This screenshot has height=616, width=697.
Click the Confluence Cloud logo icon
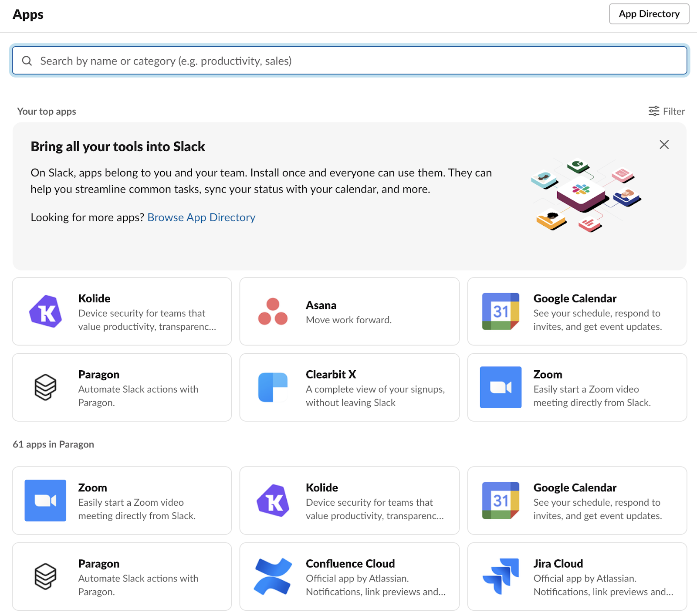pos(273,576)
